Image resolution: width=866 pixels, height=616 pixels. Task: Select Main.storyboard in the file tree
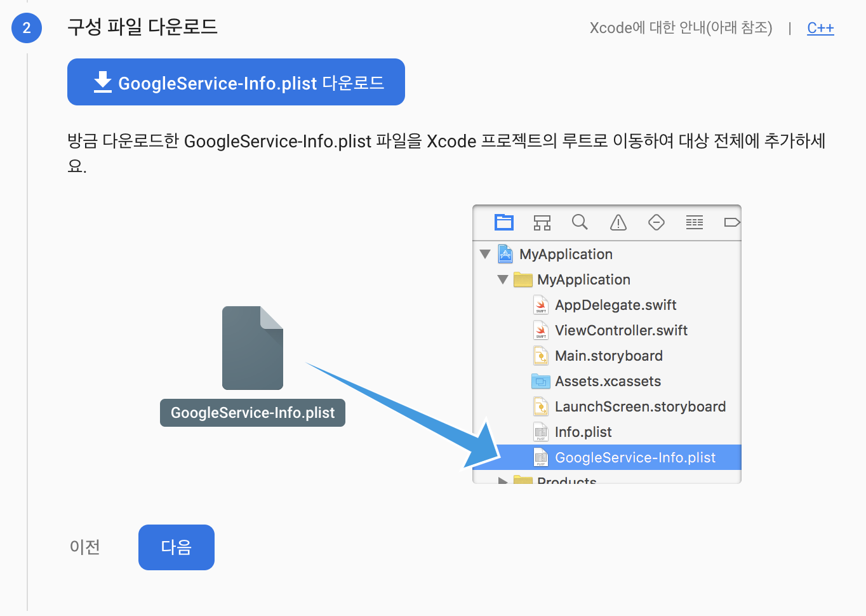(x=607, y=356)
